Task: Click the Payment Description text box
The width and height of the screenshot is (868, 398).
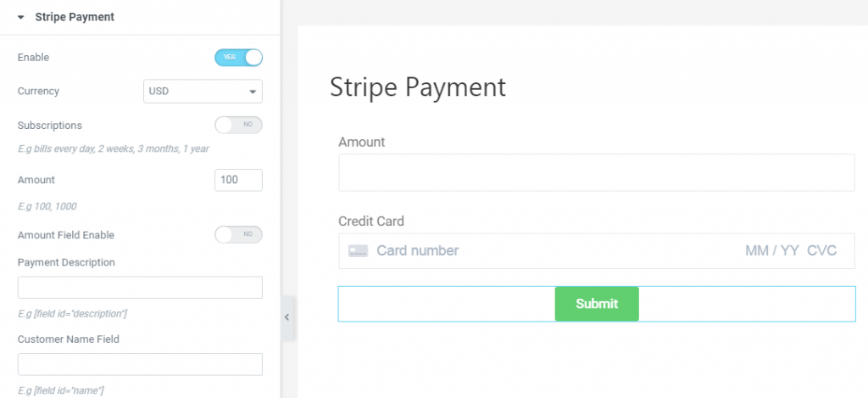Action: [x=140, y=288]
